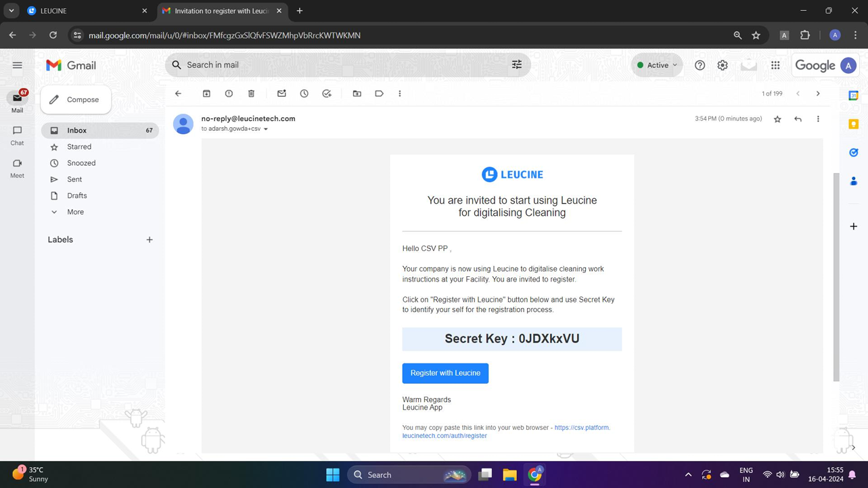Click browser address bar URL
The image size is (868, 488).
[225, 35]
